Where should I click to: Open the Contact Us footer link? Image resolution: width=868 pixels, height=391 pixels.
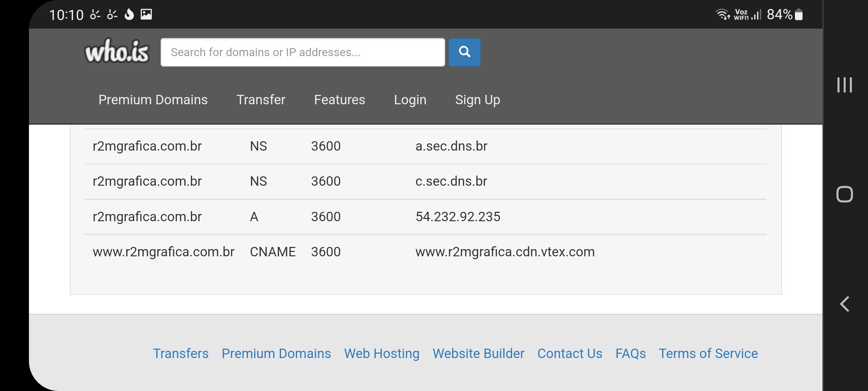tap(570, 353)
